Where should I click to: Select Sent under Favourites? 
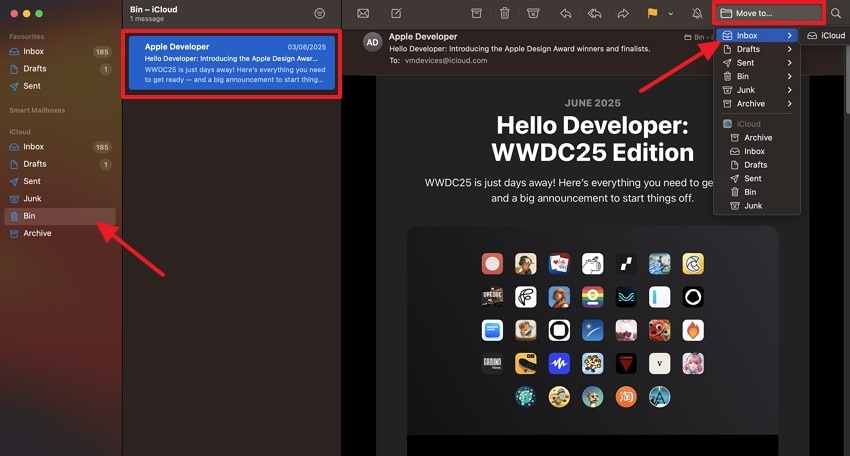(60, 86)
